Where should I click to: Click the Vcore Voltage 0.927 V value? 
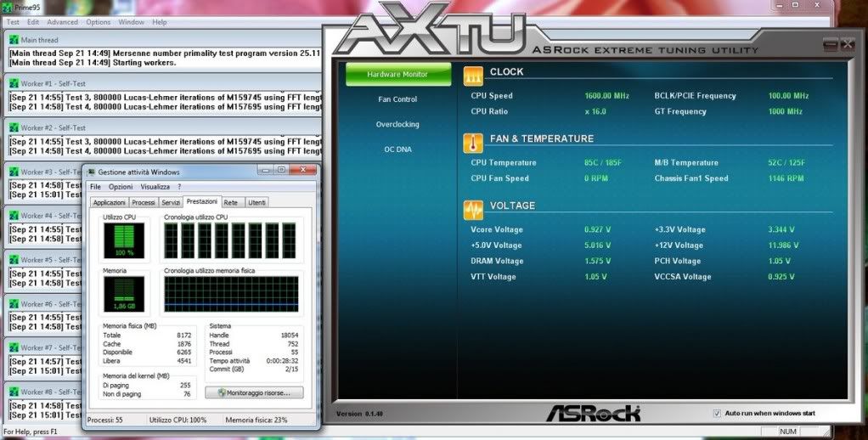pyautogui.click(x=598, y=229)
